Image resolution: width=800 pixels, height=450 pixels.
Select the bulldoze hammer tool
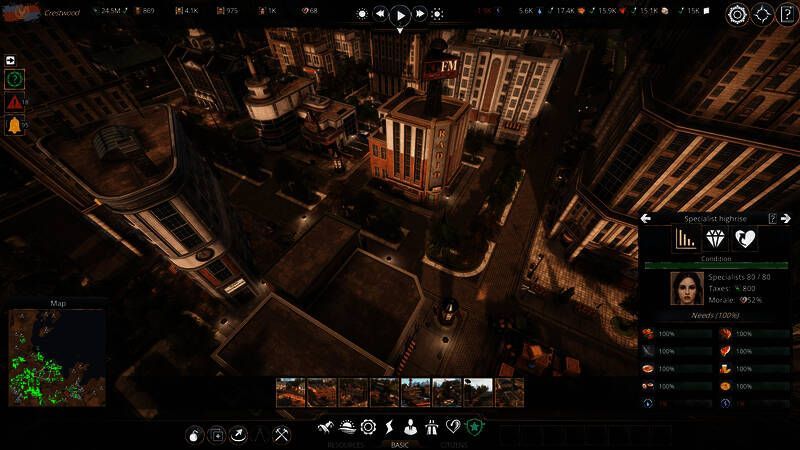[x=282, y=434]
